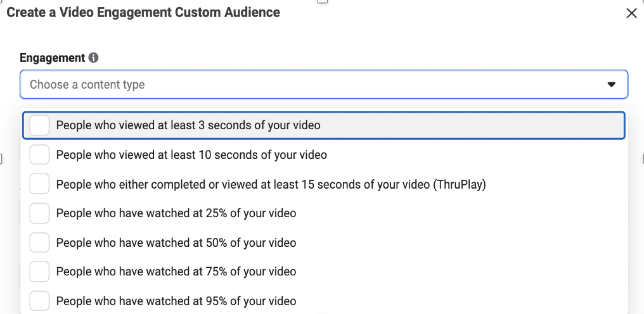This screenshot has height=314, width=644.
Task: Expand the content type dropdown arrow
Action: point(611,84)
